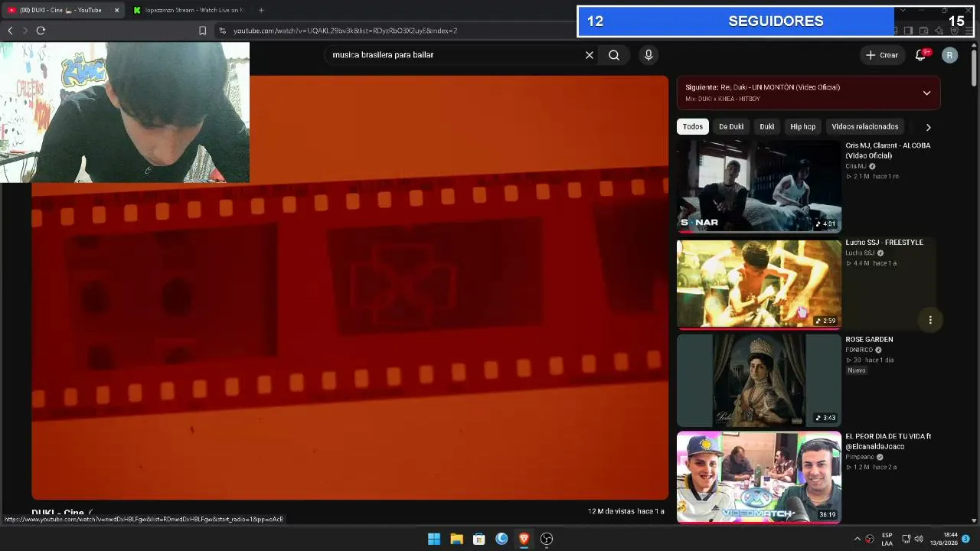Open 'EL PEOR DIA DE TU VIDA' title

click(x=888, y=442)
